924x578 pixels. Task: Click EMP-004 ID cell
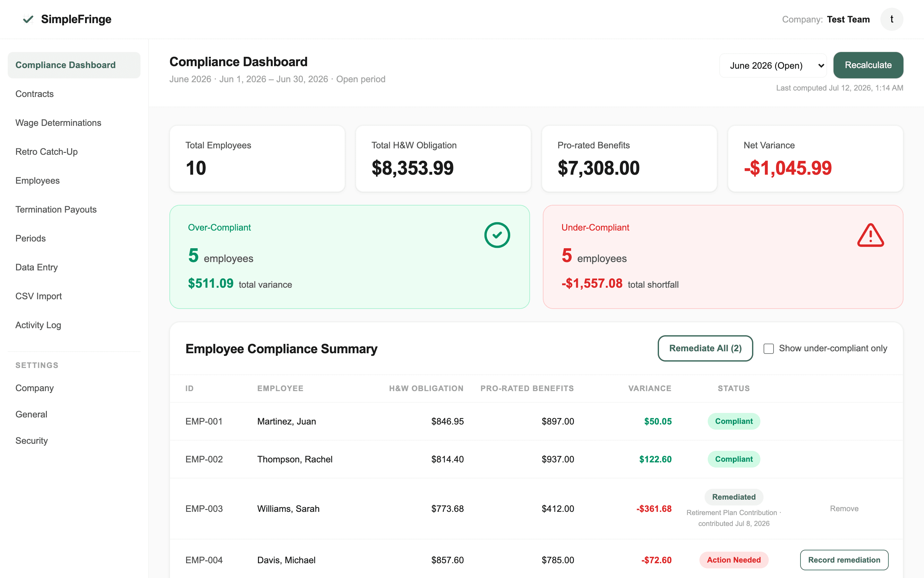coord(204,560)
